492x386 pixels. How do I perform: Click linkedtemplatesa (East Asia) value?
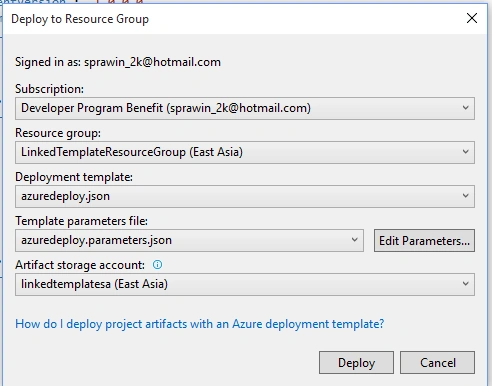pyautogui.click(x=94, y=284)
